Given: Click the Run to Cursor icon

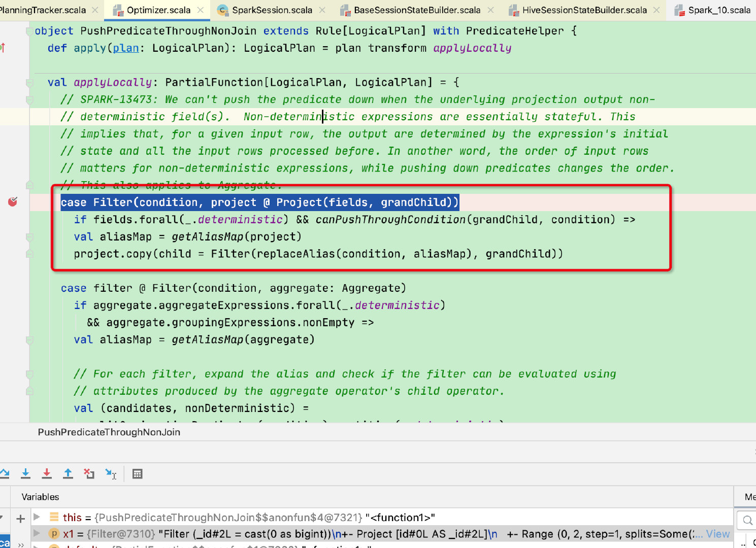Looking at the screenshot, I should 111,473.
